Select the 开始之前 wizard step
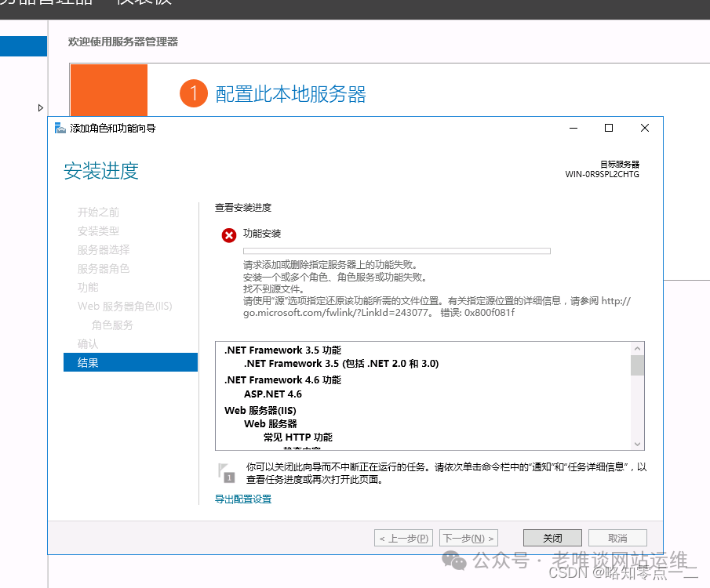This screenshot has width=710, height=588. pos(98,212)
